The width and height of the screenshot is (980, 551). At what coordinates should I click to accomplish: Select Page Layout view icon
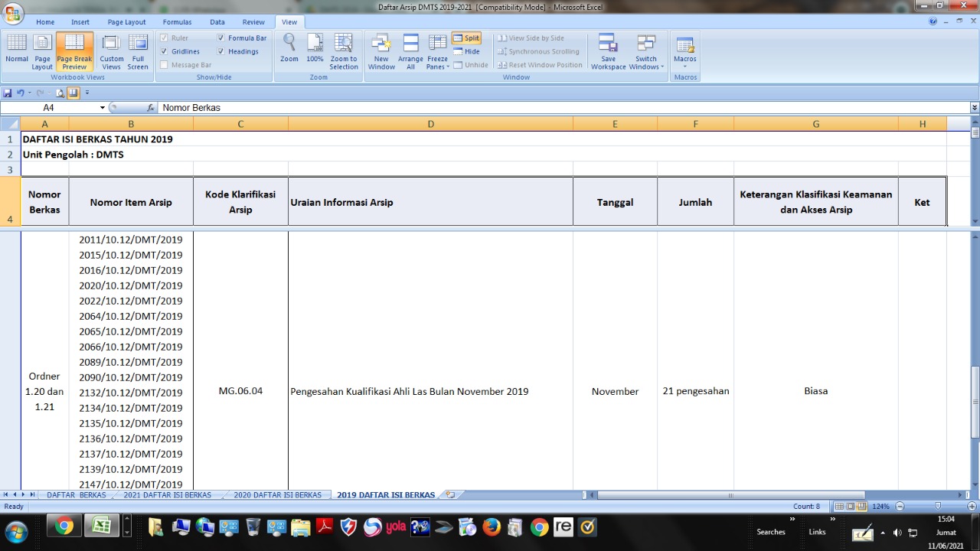click(x=42, y=51)
